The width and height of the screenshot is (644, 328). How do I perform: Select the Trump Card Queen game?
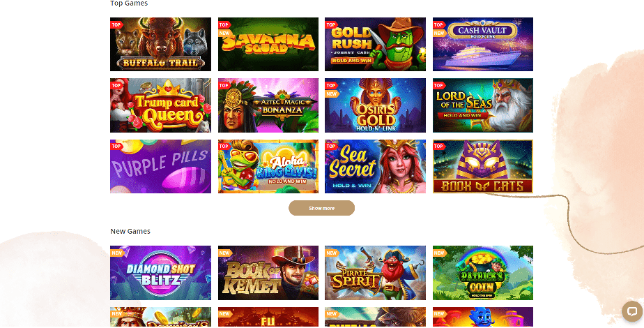(x=160, y=105)
